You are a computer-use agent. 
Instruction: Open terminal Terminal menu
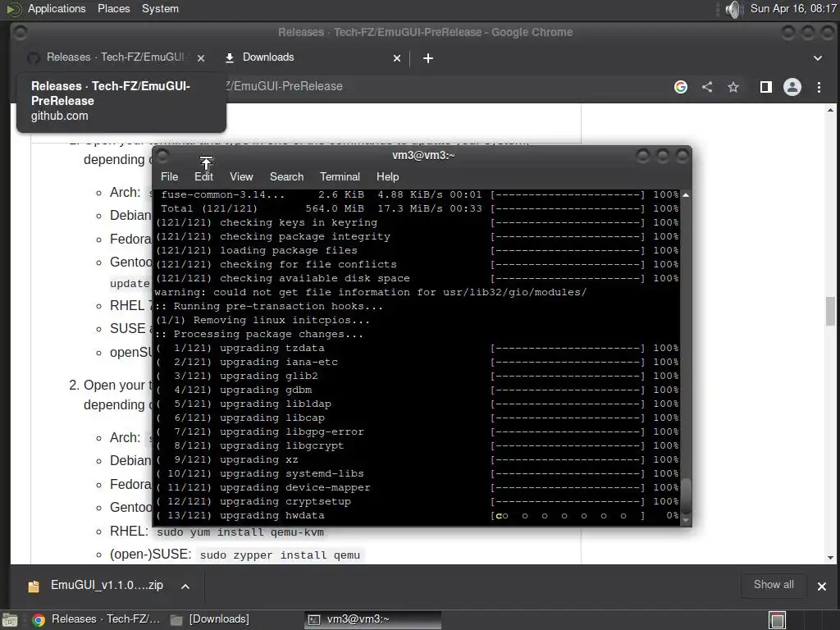(x=340, y=177)
